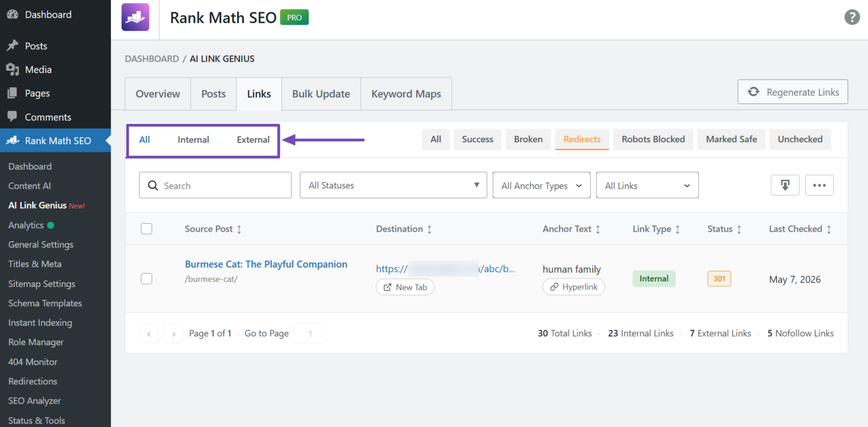Filter links by Robots Blocked

click(x=653, y=139)
